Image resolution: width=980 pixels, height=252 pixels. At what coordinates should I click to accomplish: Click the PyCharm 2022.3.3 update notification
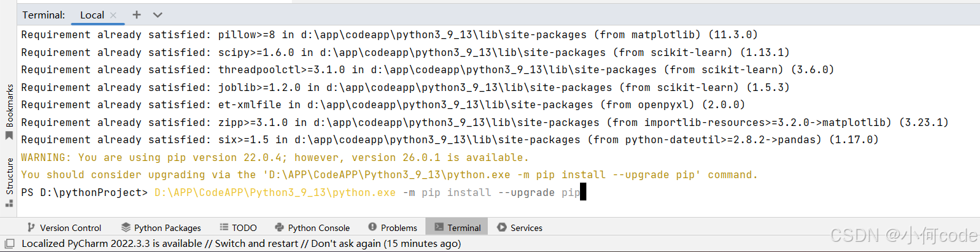[x=241, y=244]
